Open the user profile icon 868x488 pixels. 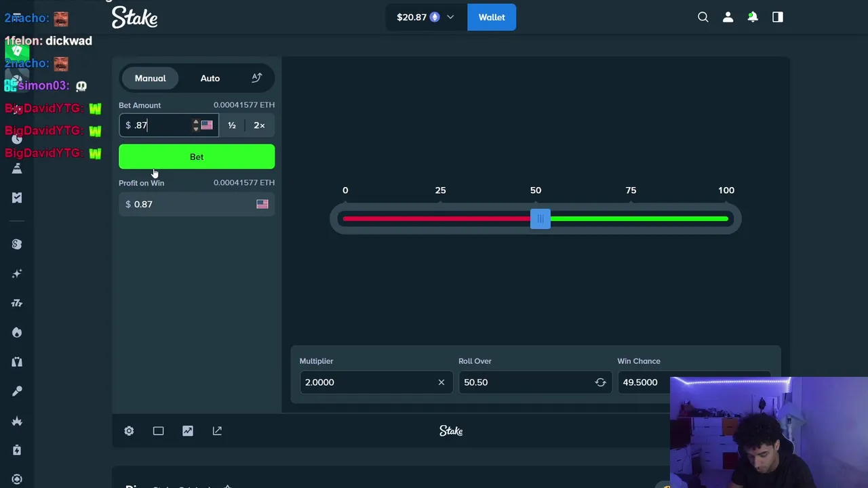[x=728, y=17]
